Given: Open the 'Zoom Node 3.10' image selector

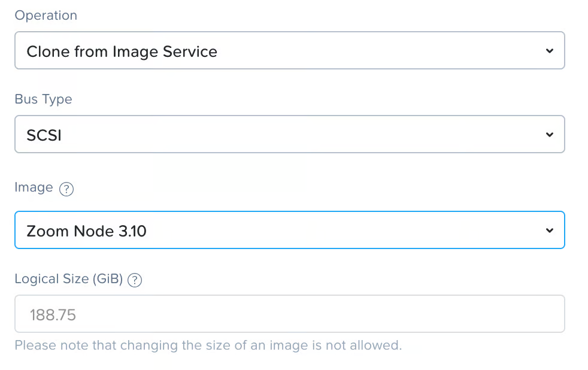Looking at the screenshot, I should [289, 231].
